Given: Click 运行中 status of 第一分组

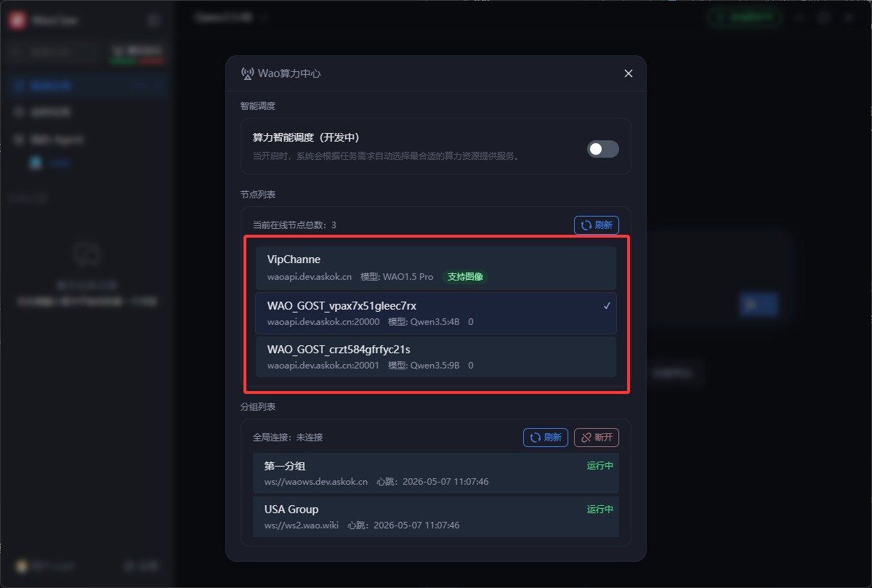Looking at the screenshot, I should pos(600,466).
